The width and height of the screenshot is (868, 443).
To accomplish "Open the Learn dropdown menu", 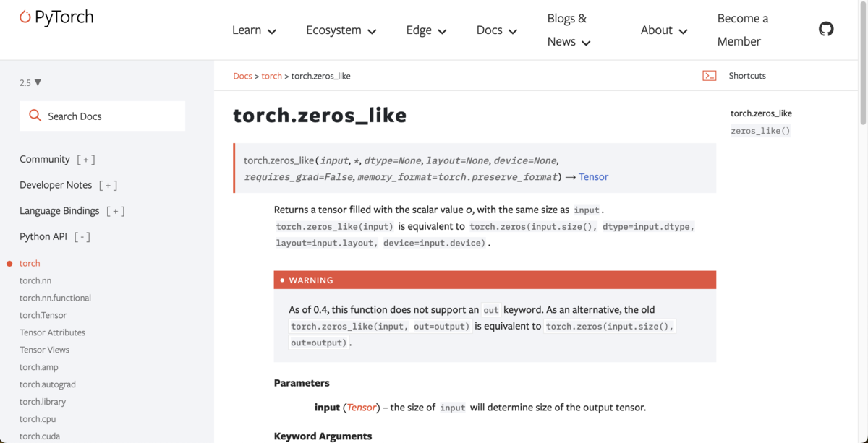I will tap(254, 30).
